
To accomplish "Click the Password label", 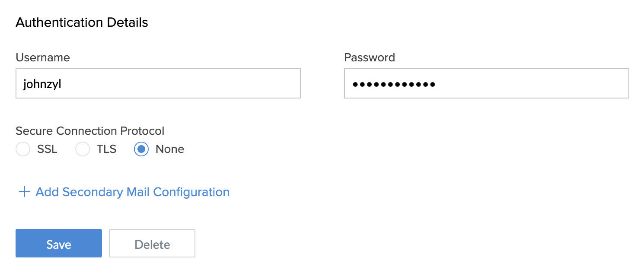I will pos(370,57).
